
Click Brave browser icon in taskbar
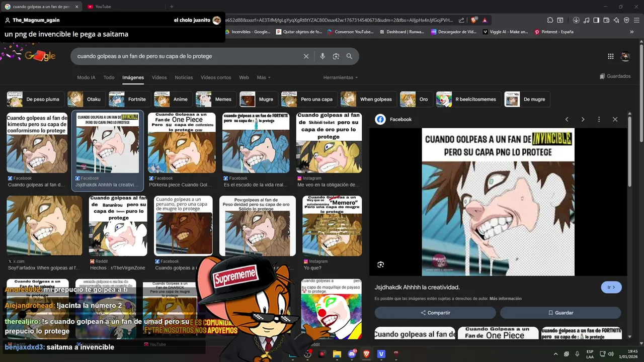coord(366,354)
